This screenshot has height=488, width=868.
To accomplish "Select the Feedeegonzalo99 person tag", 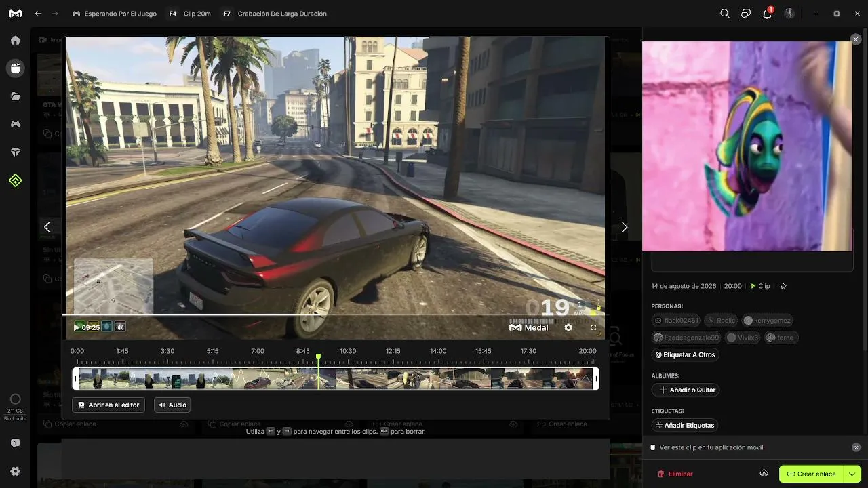I will click(686, 338).
